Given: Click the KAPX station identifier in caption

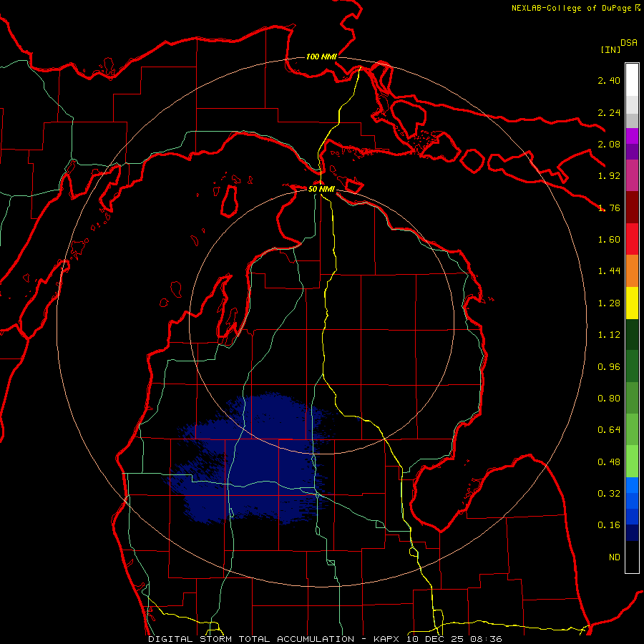Looking at the screenshot, I should pyautogui.click(x=387, y=639).
